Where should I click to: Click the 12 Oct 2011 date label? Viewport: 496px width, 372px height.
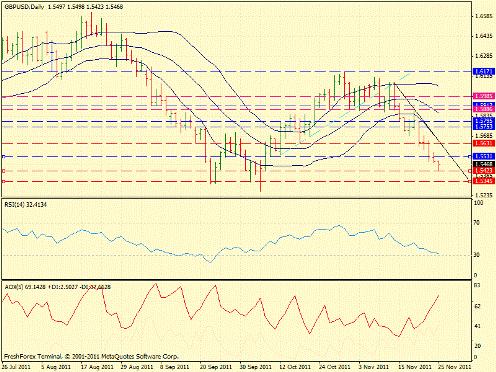(x=295, y=367)
